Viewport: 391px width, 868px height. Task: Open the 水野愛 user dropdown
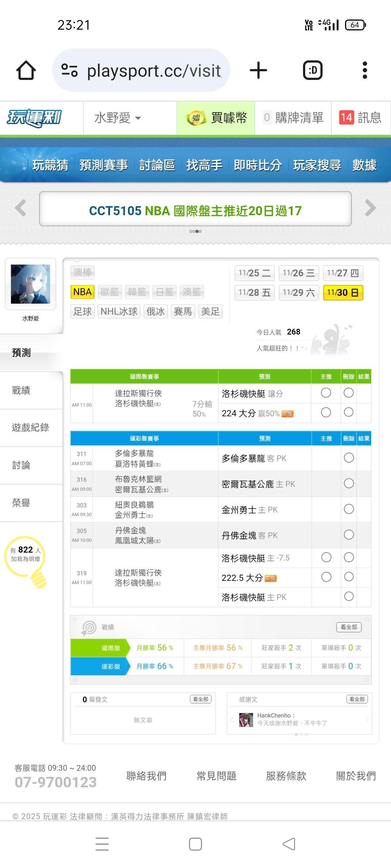[x=118, y=118]
